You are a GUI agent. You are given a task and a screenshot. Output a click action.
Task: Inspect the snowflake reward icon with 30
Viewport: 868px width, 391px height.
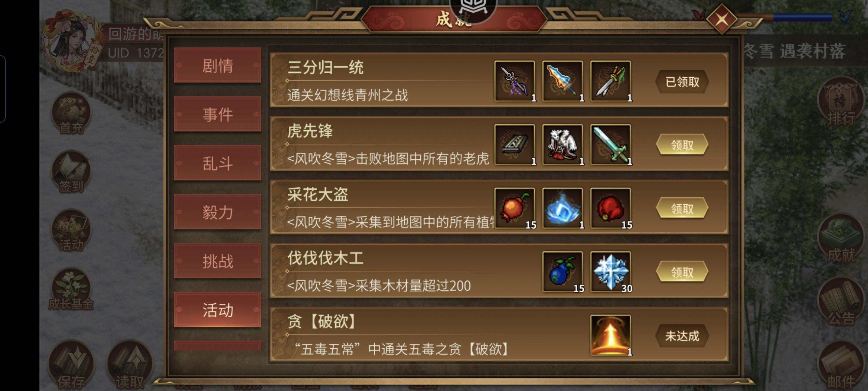tap(610, 272)
